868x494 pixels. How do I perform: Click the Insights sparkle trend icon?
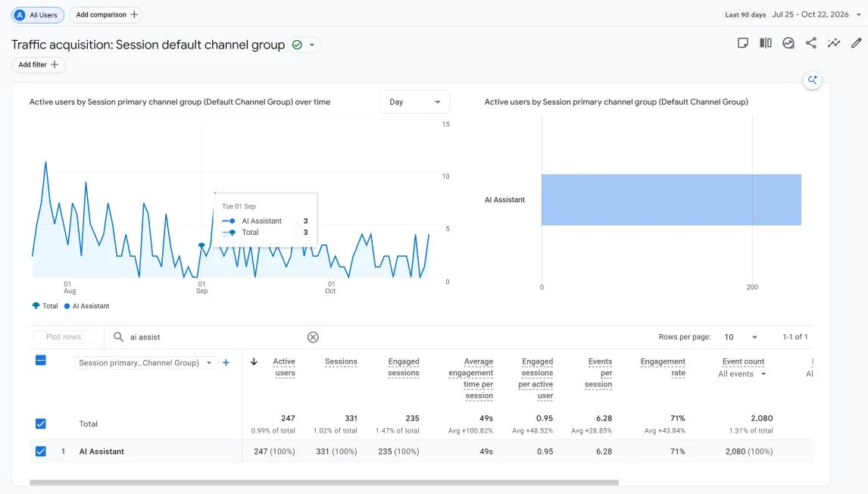pos(834,43)
